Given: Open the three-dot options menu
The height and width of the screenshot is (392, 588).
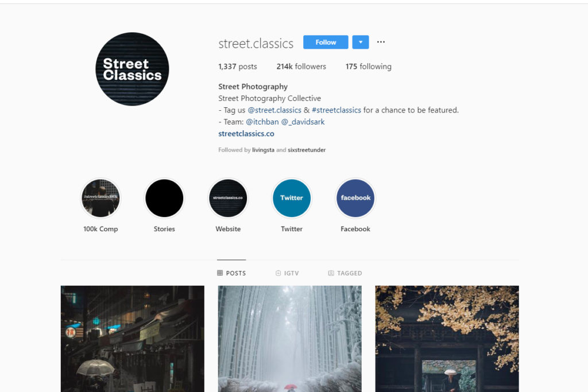Looking at the screenshot, I should pyautogui.click(x=381, y=42).
